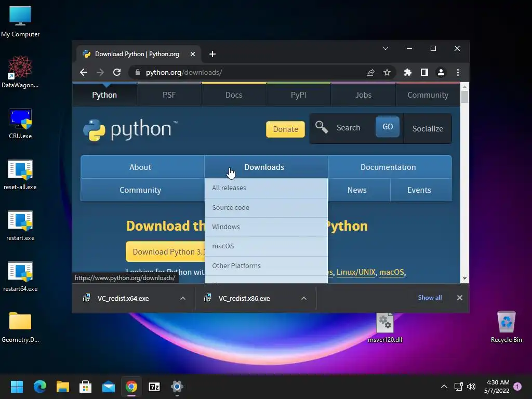Follow the Linux/UNIX link
This screenshot has width=532, height=399.
pos(356,272)
